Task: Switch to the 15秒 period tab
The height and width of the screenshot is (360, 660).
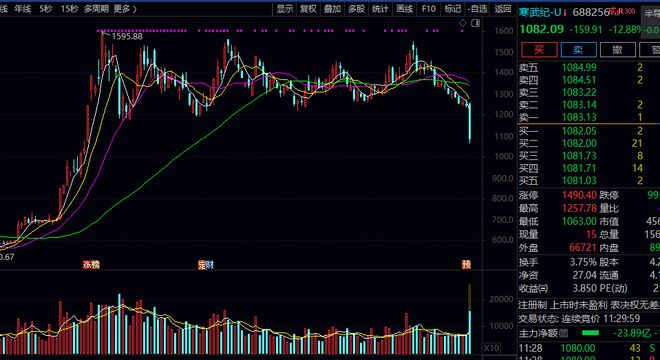Action: coord(69,9)
